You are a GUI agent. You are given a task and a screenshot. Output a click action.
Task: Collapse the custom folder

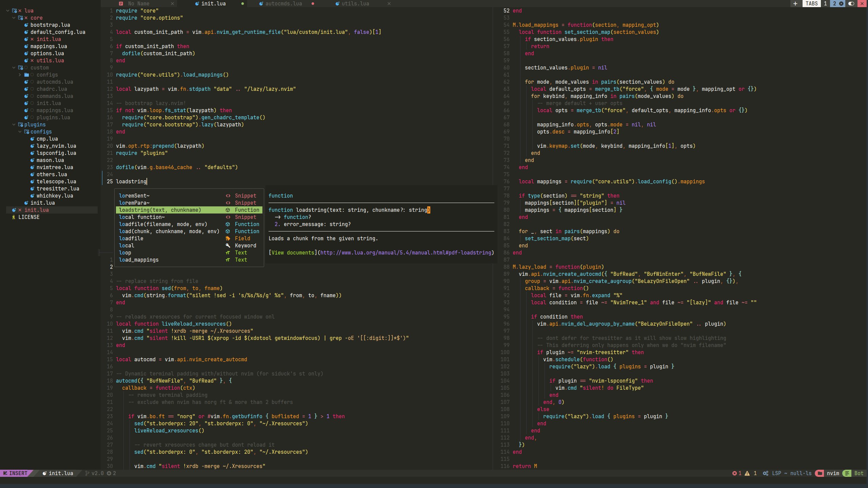click(x=14, y=68)
